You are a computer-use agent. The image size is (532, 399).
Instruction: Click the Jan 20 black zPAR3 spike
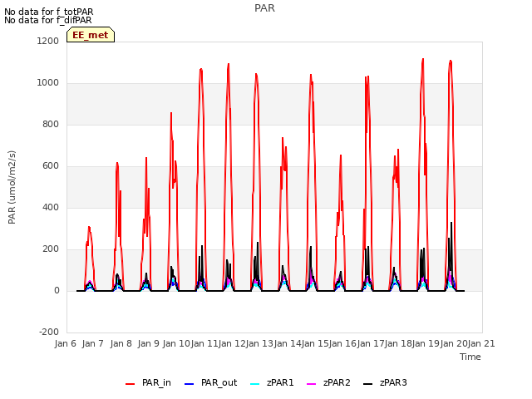click(x=451, y=224)
